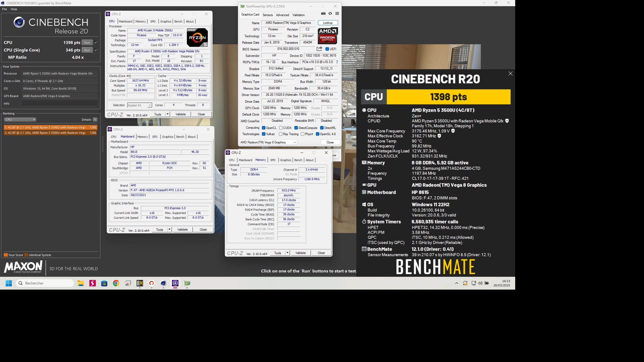Open File Explorer from the taskbar
This screenshot has width=644, height=362.
[x=81, y=283]
